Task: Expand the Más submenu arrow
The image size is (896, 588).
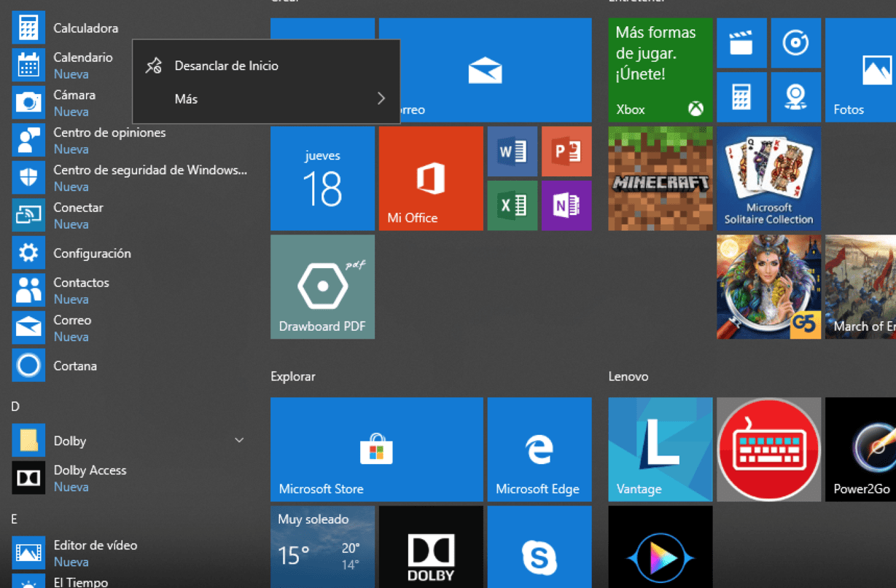Action: pyautogui.click(x=381, y=98)
